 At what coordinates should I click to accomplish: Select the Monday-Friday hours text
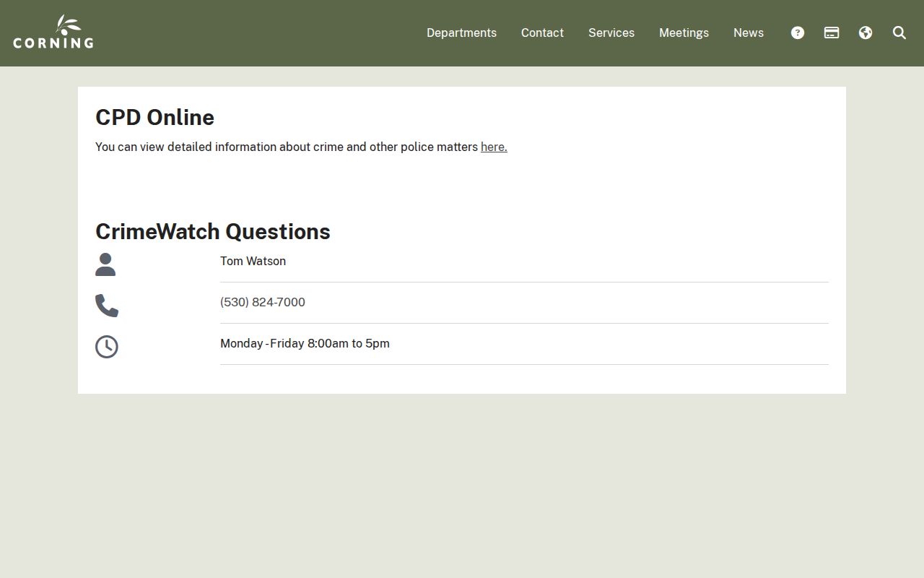[305, 343]
